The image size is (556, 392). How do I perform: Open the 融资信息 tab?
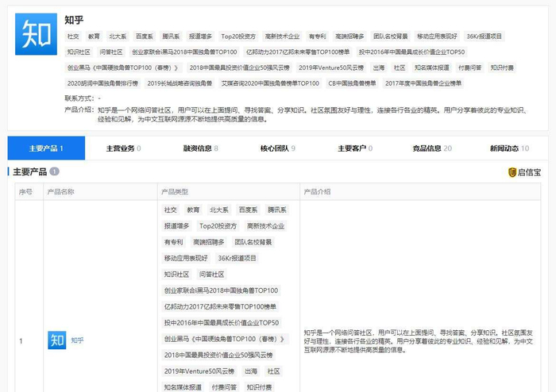[x=200, y=148]
